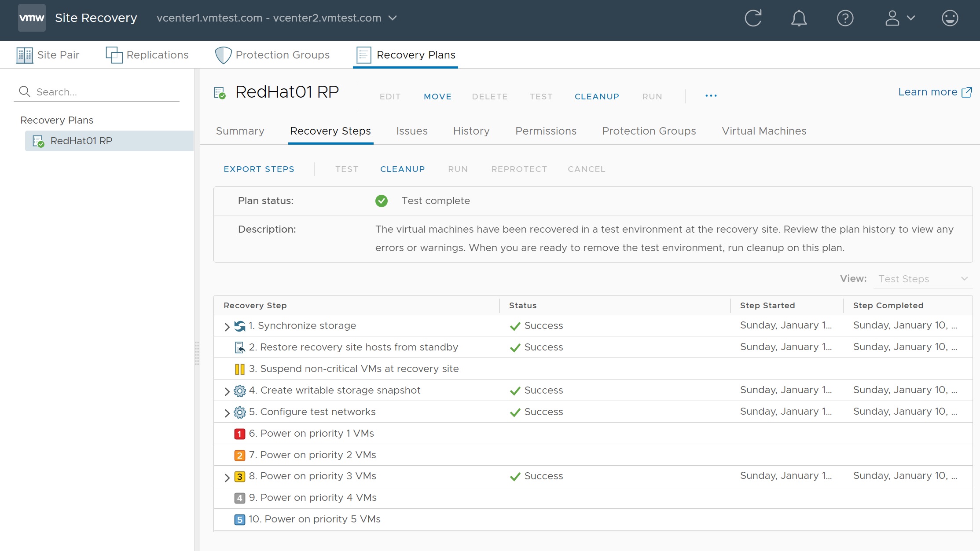
Task: Click the refresh icon in the header
Action: [753, 18]
